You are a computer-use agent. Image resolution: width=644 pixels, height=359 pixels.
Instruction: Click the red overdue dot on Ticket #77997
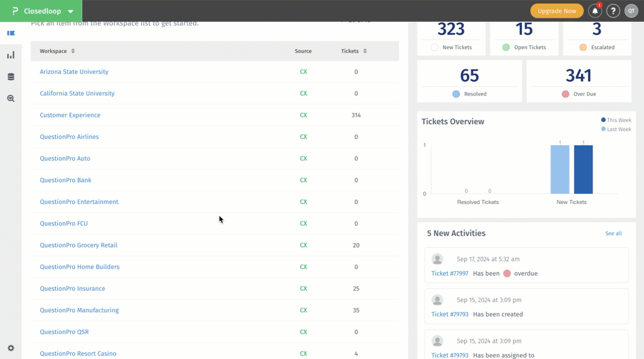coord(507,273)
